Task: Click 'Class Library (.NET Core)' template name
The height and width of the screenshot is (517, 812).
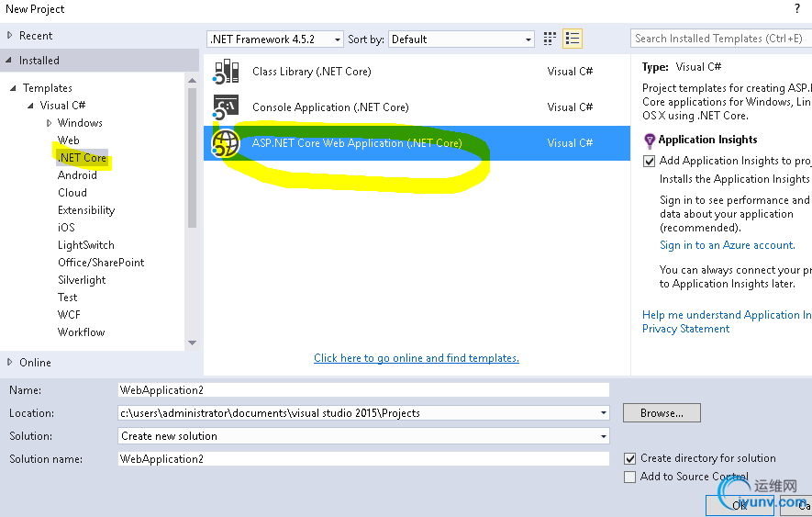Action: (x=312, y=72)
